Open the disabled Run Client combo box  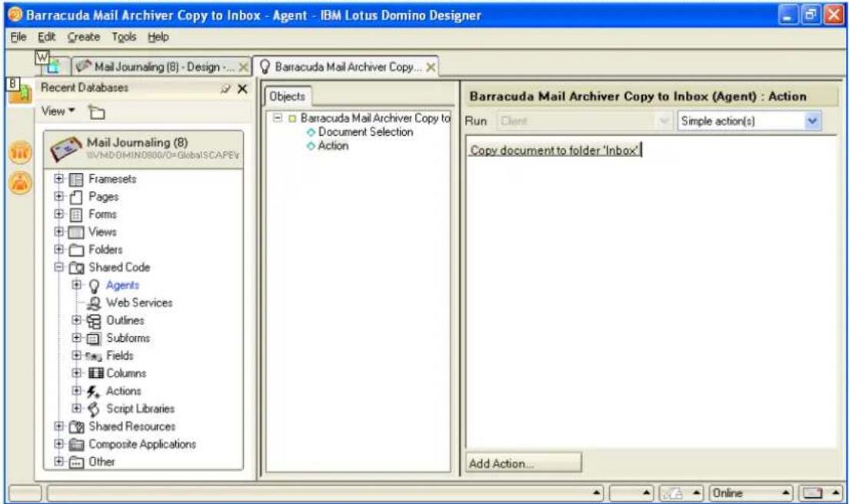tap(584, 121)
